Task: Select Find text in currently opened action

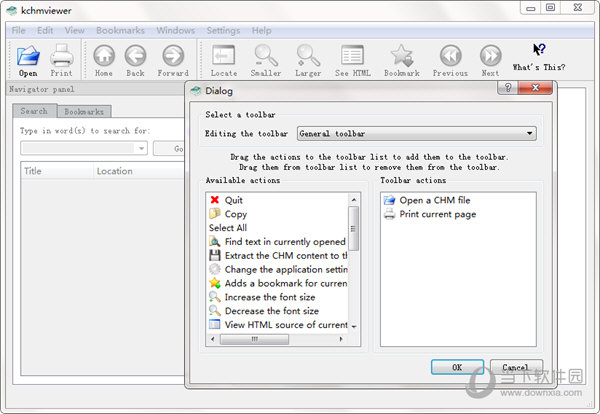Action: click(278, 241)
